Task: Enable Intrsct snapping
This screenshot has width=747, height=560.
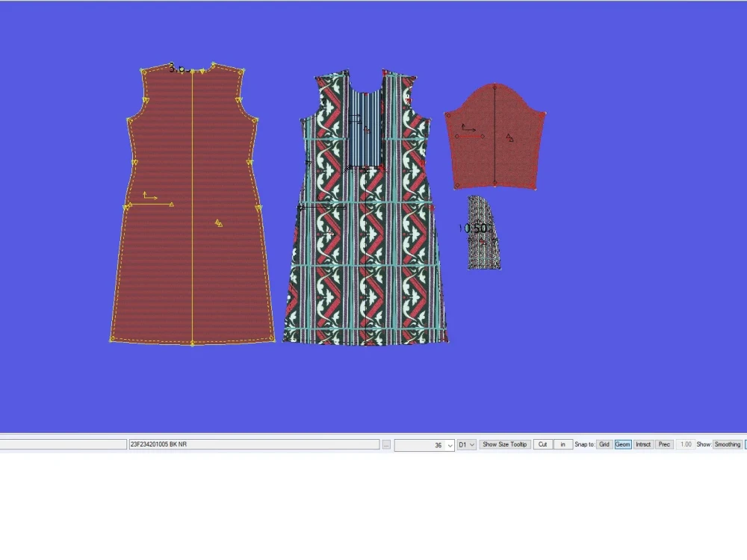Action: click(x=642, y=444)
